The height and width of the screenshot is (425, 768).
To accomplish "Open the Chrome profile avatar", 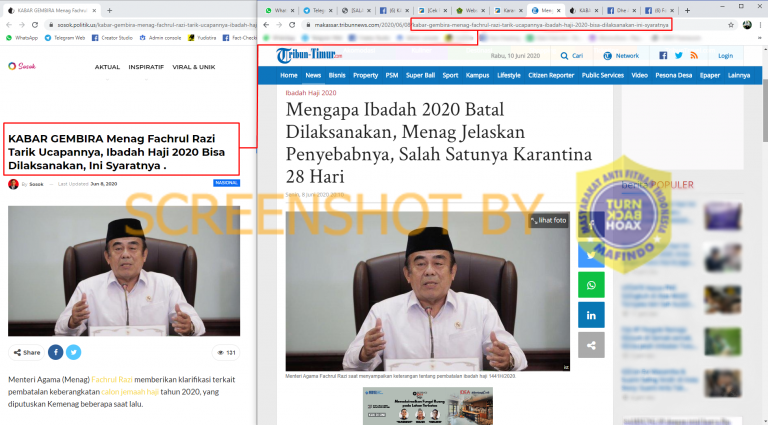I will [x=747, y=25].
